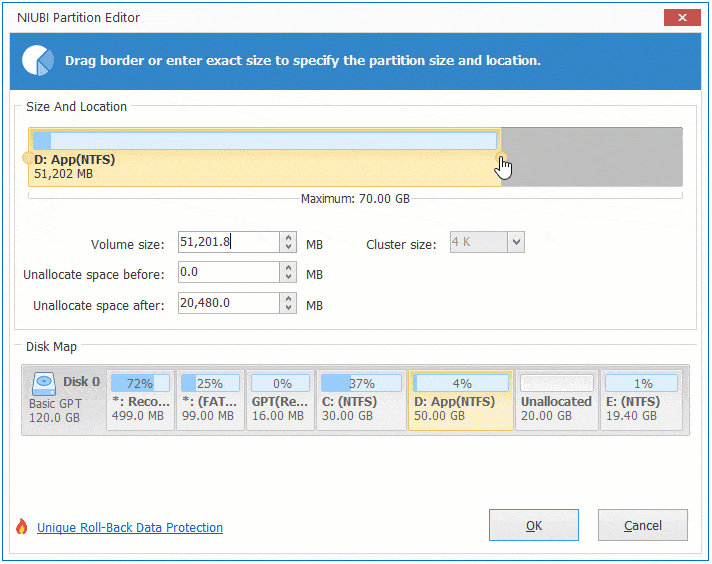Click the Disk 0 drive icon
The height and width of the screenshot is (564, 712).
[46, 383]
